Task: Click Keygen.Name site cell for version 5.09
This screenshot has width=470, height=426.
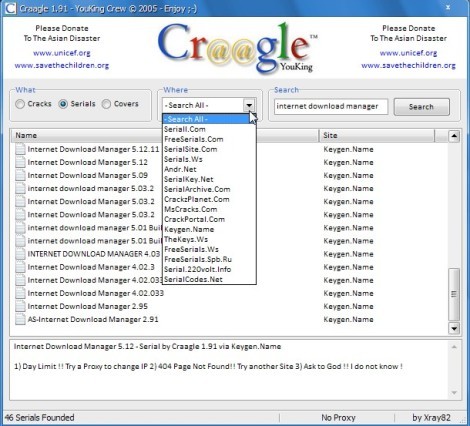Action: (348, 175)
